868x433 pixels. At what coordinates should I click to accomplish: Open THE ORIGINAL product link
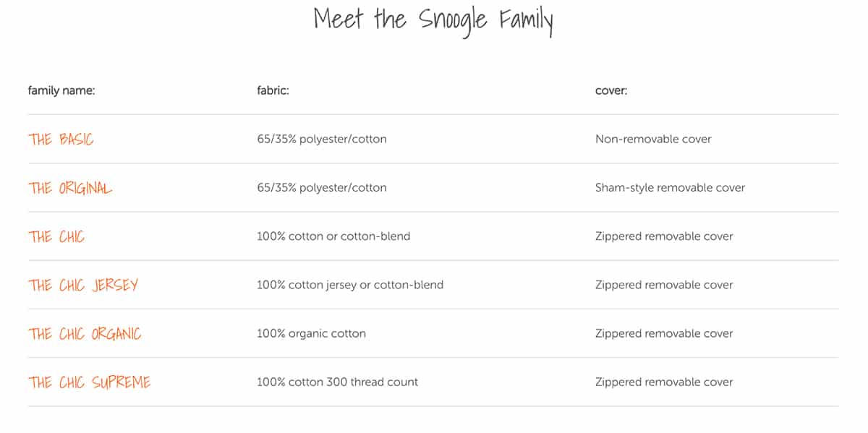pos(70,188)
